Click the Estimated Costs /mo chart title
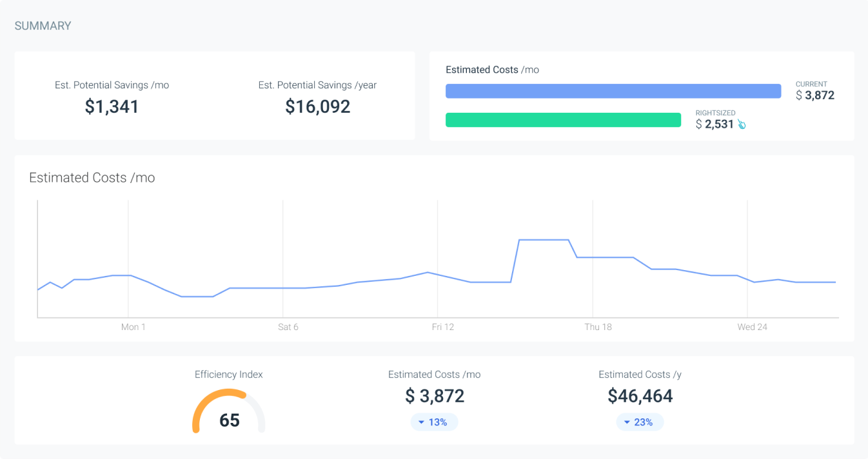 point(92,178)
